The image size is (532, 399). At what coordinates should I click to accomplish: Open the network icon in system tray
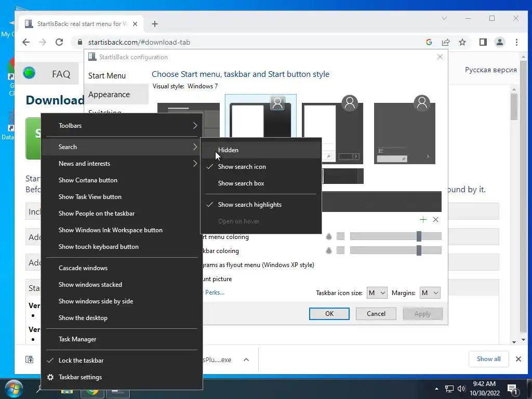tap(449, 389)
